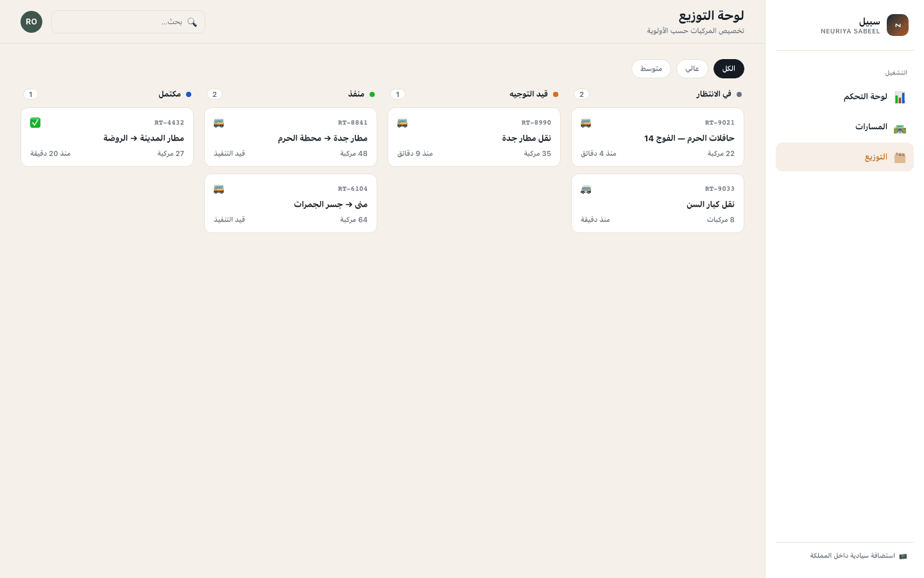Click the magnifier icon in the search box
The image size is (924, 578).
tap(192, 22)
